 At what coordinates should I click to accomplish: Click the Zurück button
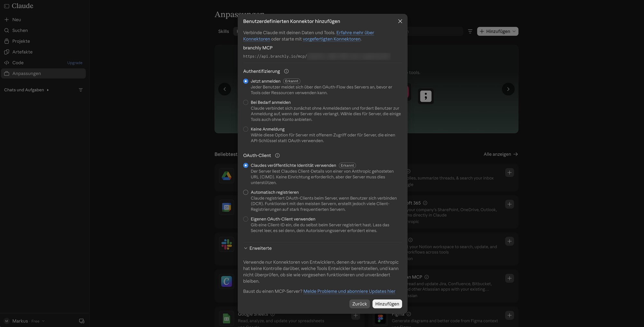tap(359, 304)
